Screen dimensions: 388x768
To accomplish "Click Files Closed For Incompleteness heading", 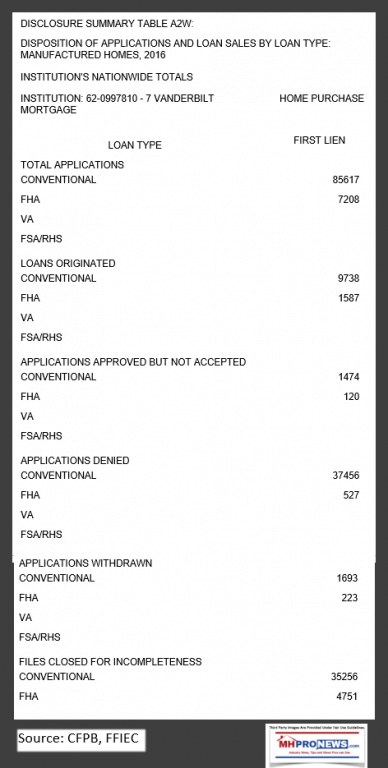I will coord(110,662).
